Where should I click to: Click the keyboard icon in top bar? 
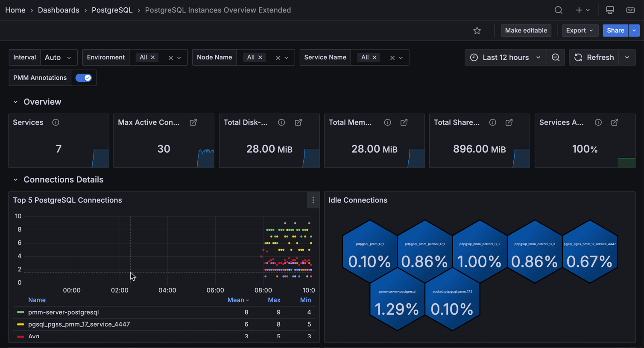pyautogui.click(x=630, y=10)
